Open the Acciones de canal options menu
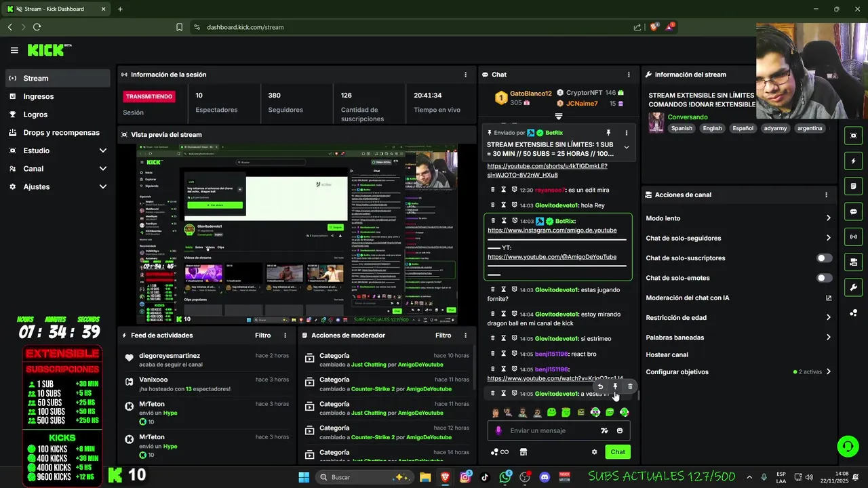868x488 pixels. click(826, 195)
